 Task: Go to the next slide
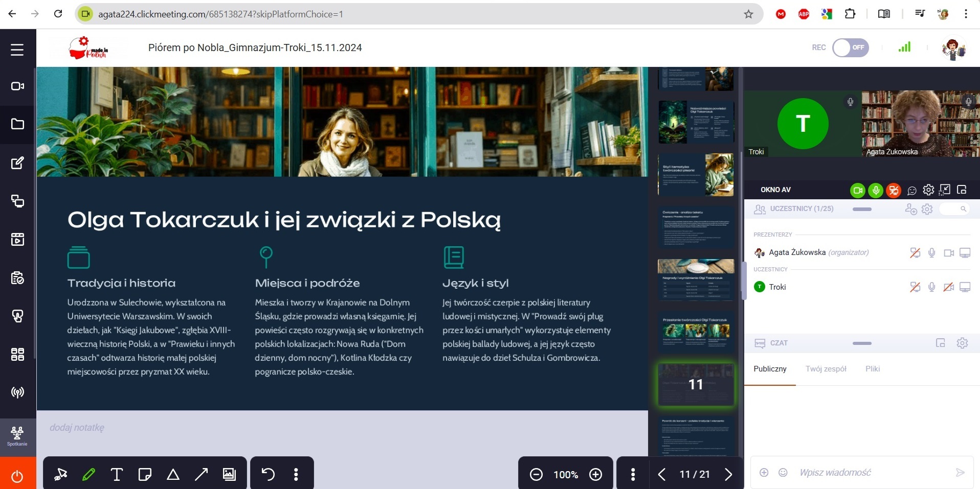728,475
